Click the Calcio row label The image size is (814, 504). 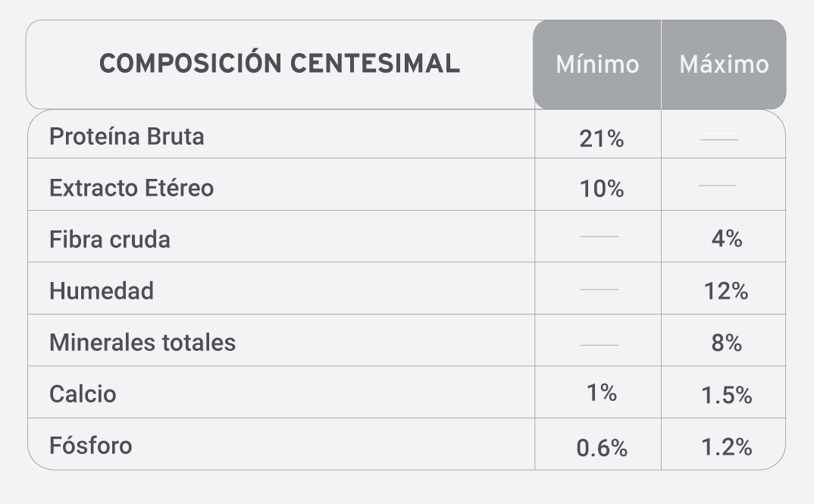click(83, 394)
